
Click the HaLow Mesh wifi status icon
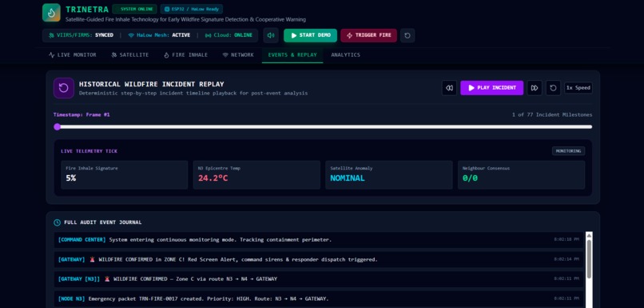[x=131, y=35]
